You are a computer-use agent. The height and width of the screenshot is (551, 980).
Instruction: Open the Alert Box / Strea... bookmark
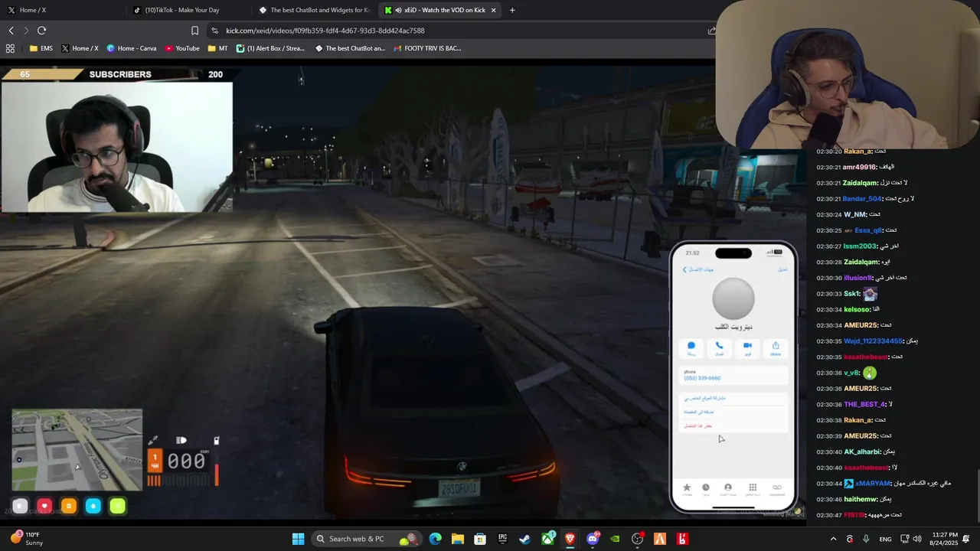coord(270,48)
